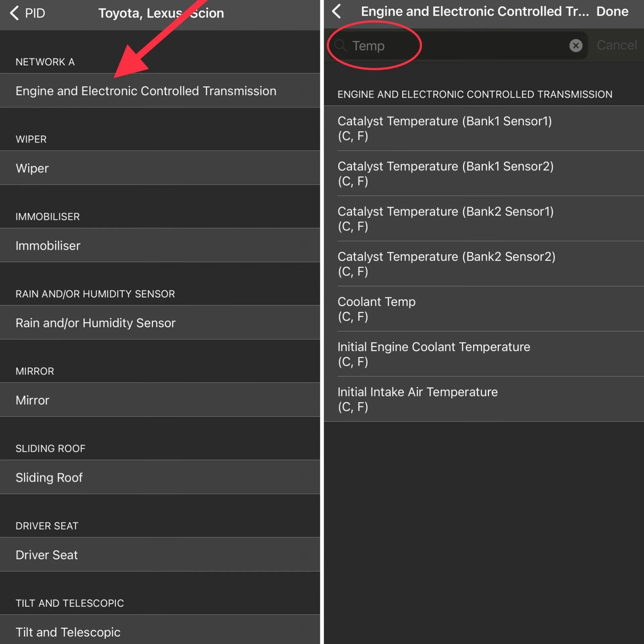644x644 pixels.
Task: Clear the Temp search text
Action: (x=576, y=45)
